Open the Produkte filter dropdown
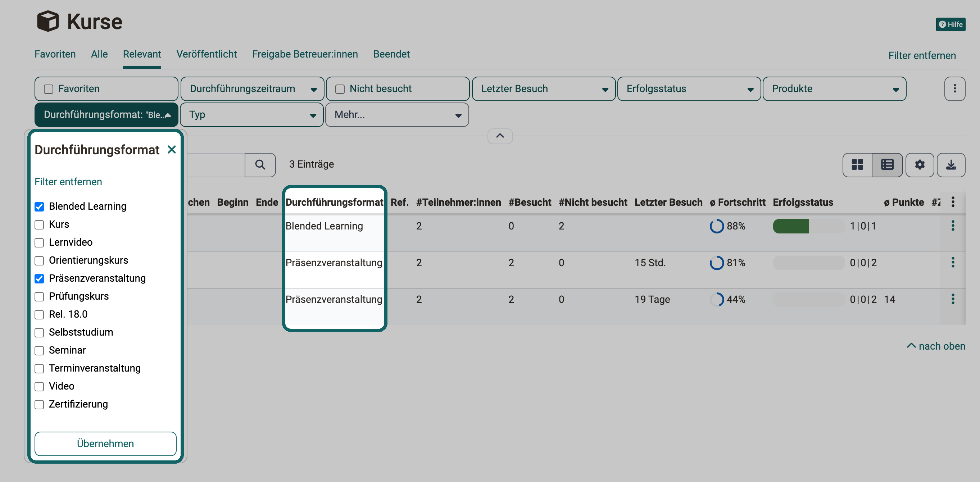This screenshot has height=482, width=980. click(834, 88)
